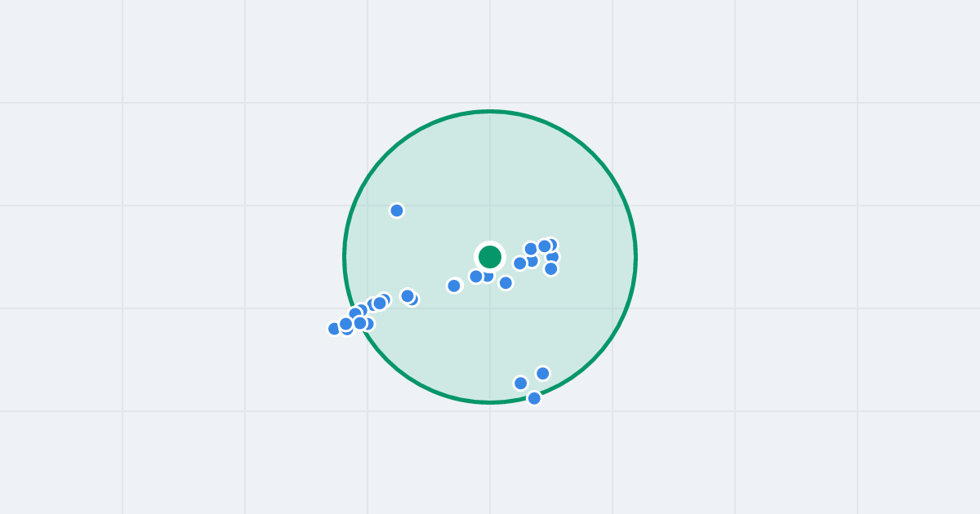
Task: Click the front blue marker of the overlapping pair left of center
Action: click(408, 295)
